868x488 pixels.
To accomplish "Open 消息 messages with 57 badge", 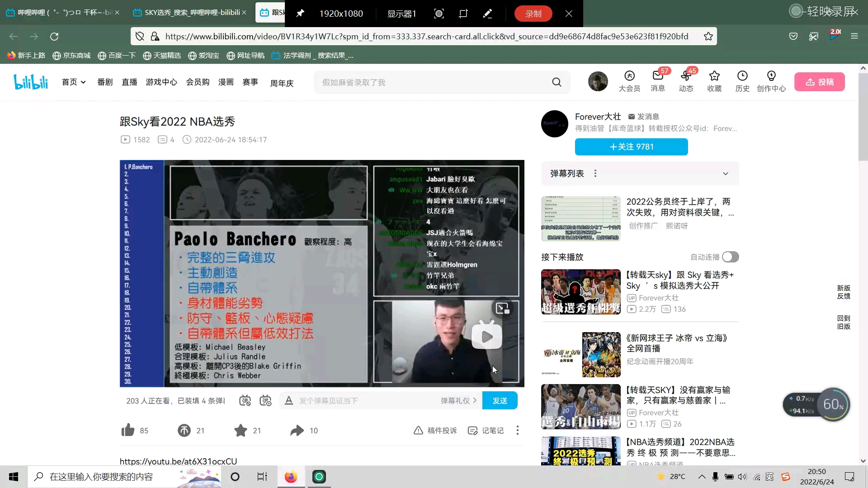I will pos(658,82).
